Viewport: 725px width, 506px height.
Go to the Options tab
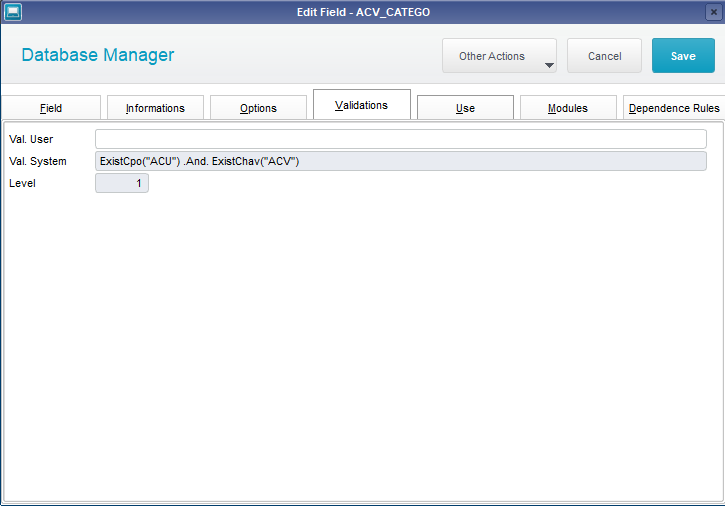click(258, 108)
